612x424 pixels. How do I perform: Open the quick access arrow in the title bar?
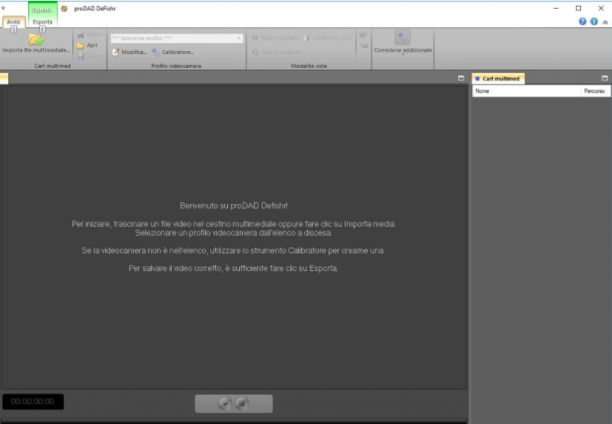click(x=3, y=8)
